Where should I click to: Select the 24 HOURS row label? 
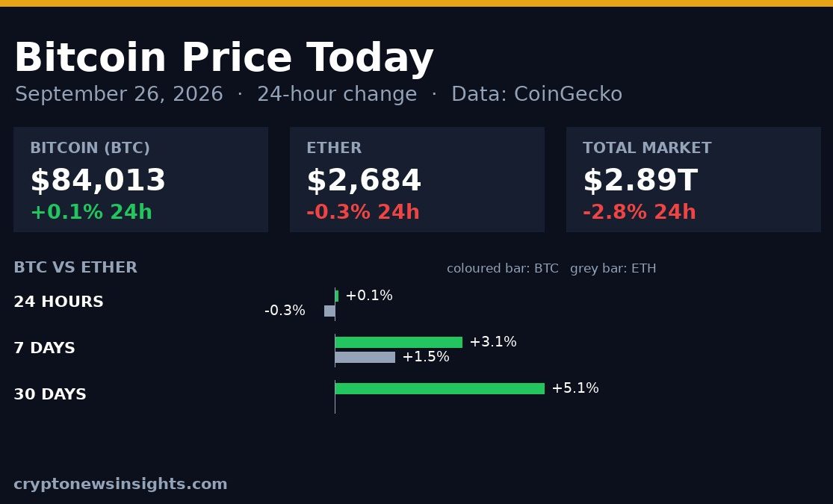pyautogui.click(x=58, y=302)
